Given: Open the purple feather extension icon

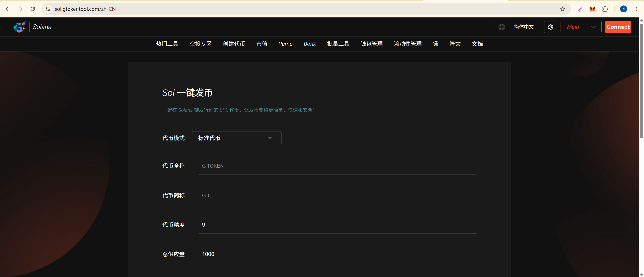Looking at the screenshot, I should point(580,9).
